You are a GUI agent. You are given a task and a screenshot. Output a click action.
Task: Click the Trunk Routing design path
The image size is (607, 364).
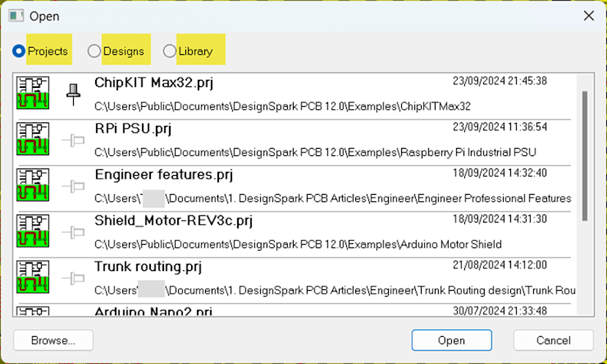335,291
